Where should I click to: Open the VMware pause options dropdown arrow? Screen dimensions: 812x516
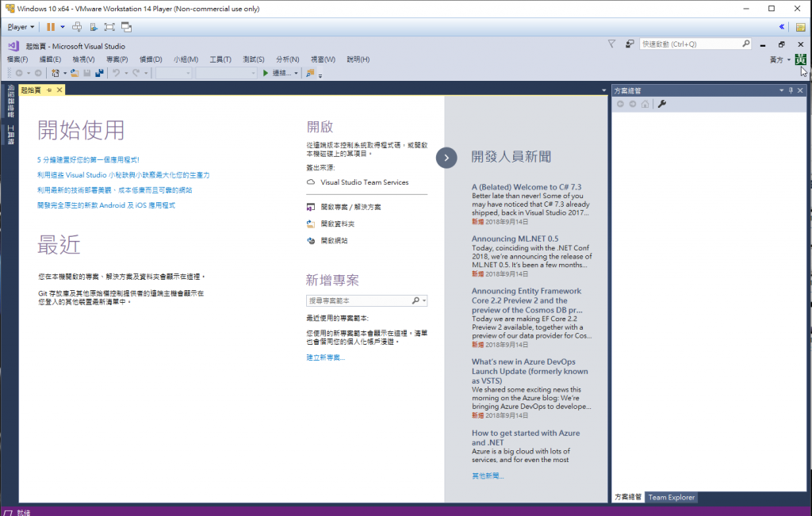click(x=63, y=27)
